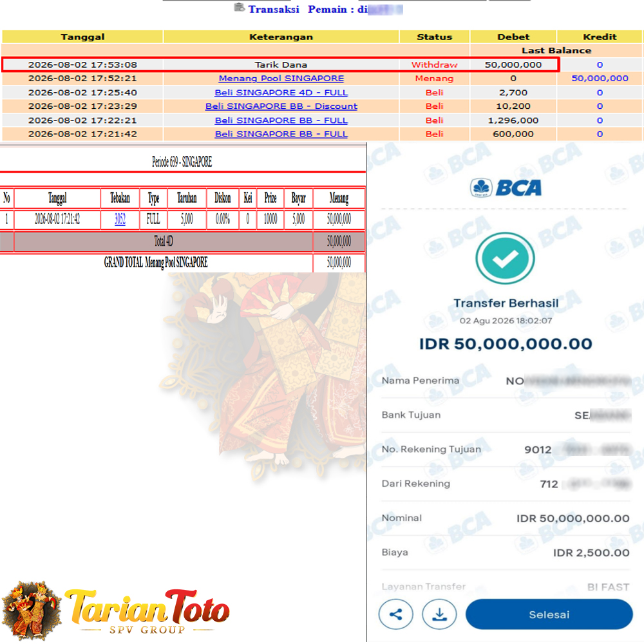Open Beli SINGAPORE BB - FULL at 17:22:21
Screen dimensions: 644x644
click(281, 120)
